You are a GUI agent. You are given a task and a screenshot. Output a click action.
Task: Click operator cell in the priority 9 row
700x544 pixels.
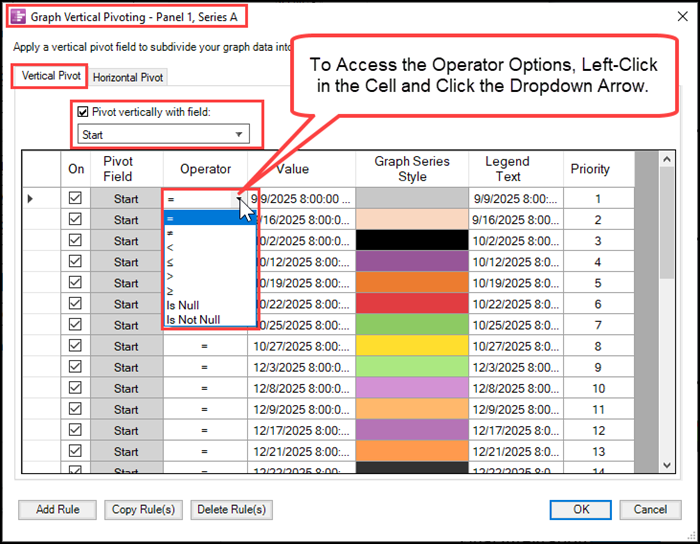205,367
